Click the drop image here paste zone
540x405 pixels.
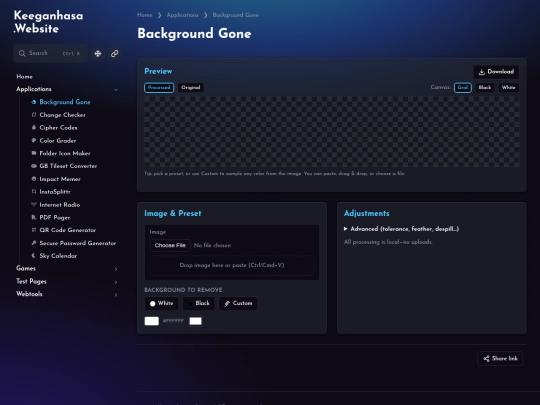point(232,265)
